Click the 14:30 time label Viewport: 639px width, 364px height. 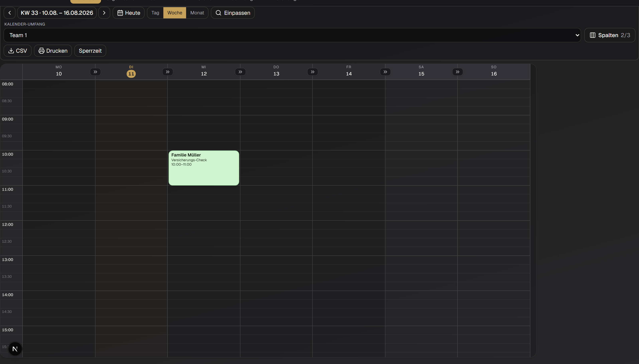point(7,312)
